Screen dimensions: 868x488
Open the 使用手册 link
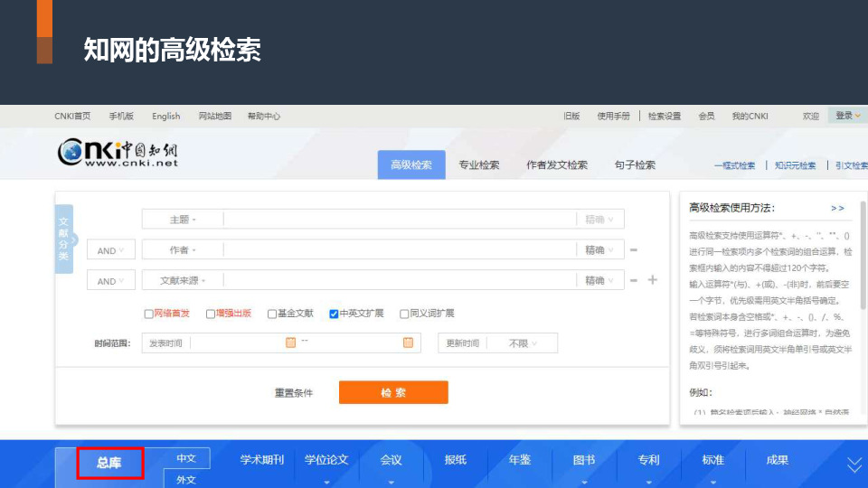613,117
